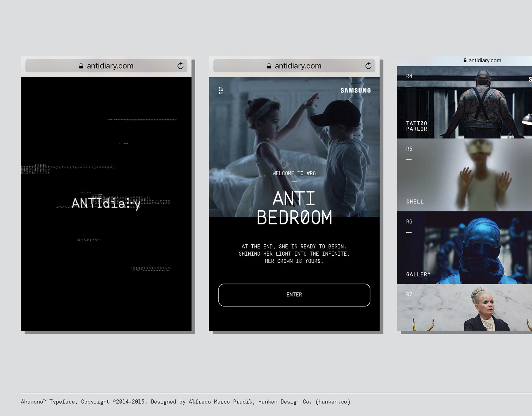Click the R6 room number label
Viewport: 532px width, 416px height.
point(409,222)
